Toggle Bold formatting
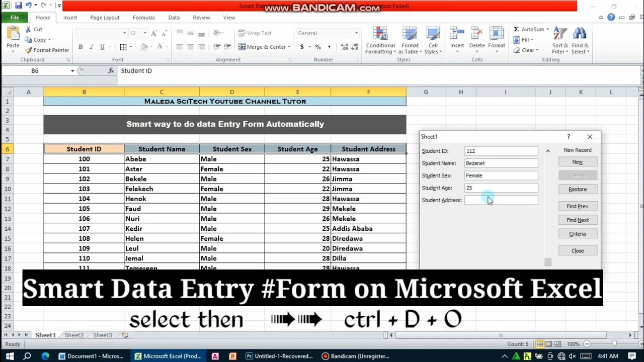The image size is (644, 362). click(x=80, y=47)
